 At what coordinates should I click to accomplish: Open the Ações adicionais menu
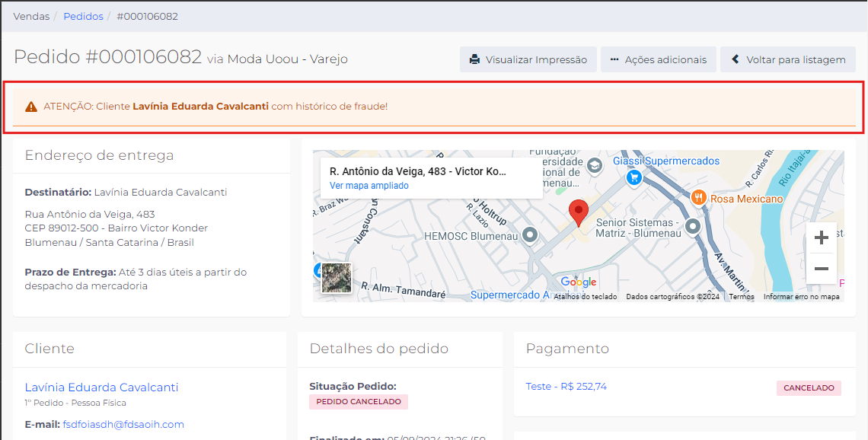(658, 60)
